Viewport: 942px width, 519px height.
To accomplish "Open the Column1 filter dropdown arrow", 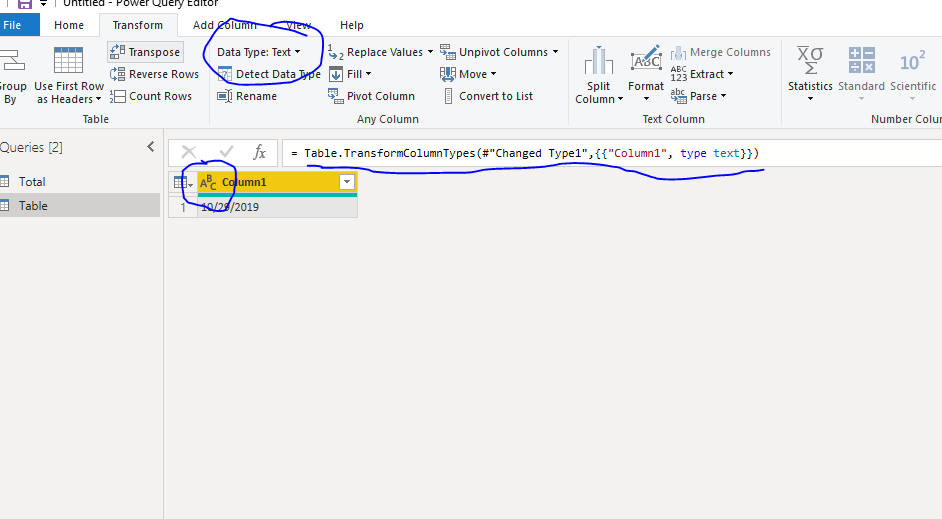I will tap(347, 182).
